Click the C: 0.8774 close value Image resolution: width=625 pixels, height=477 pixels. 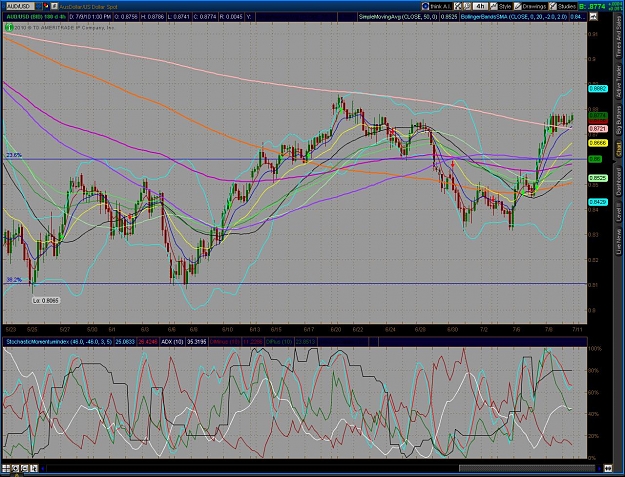click(204, 17)
